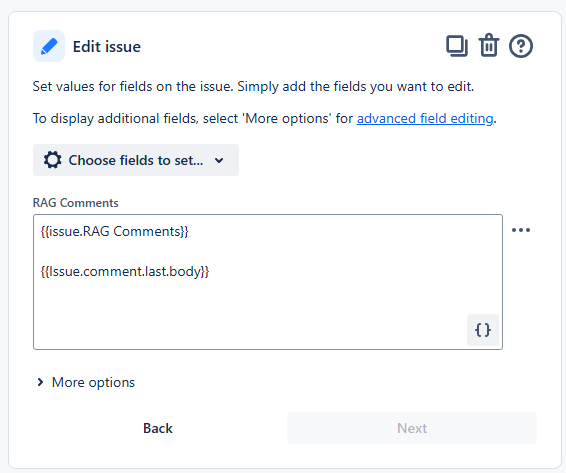Open the Choose fields to set dropdown

point(136,160)
